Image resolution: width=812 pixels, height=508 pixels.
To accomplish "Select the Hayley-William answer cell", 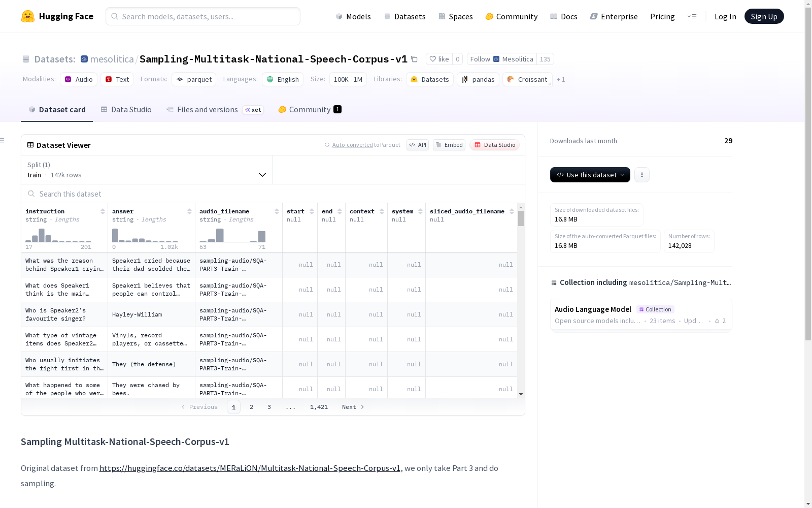I will pyautogui.click(x=151, y=314).
